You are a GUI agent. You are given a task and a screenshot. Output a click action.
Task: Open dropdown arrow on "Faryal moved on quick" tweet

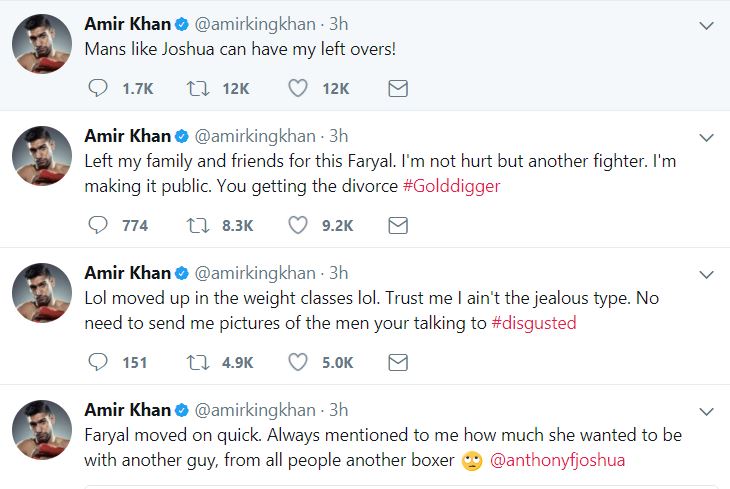coord(706,411)
